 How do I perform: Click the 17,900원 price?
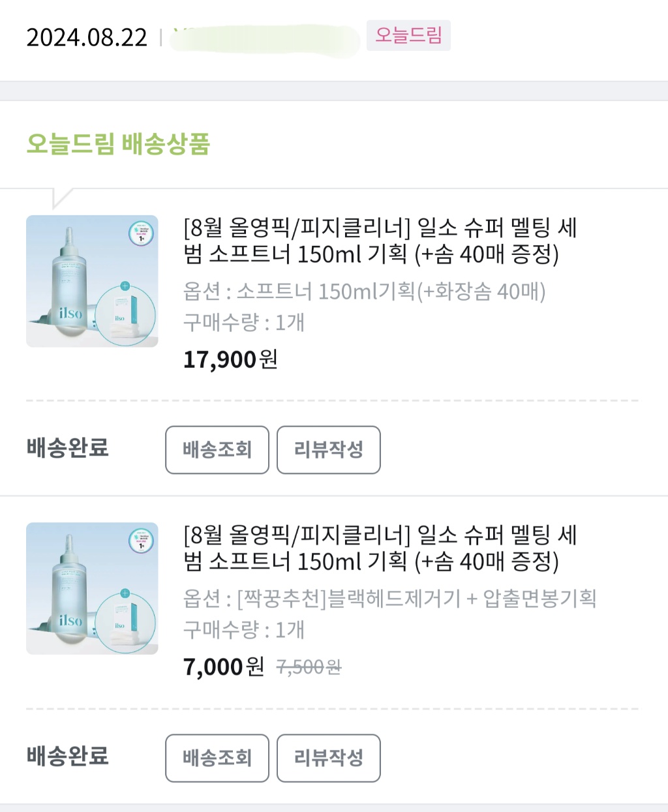230,359
